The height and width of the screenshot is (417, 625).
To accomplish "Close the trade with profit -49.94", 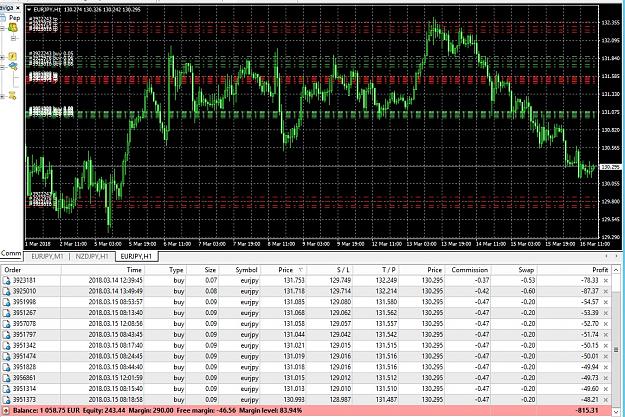I will point(605,367).
